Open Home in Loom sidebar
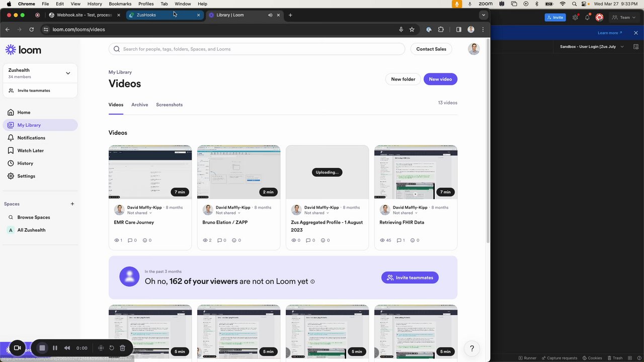 click(x=24, y=112)
